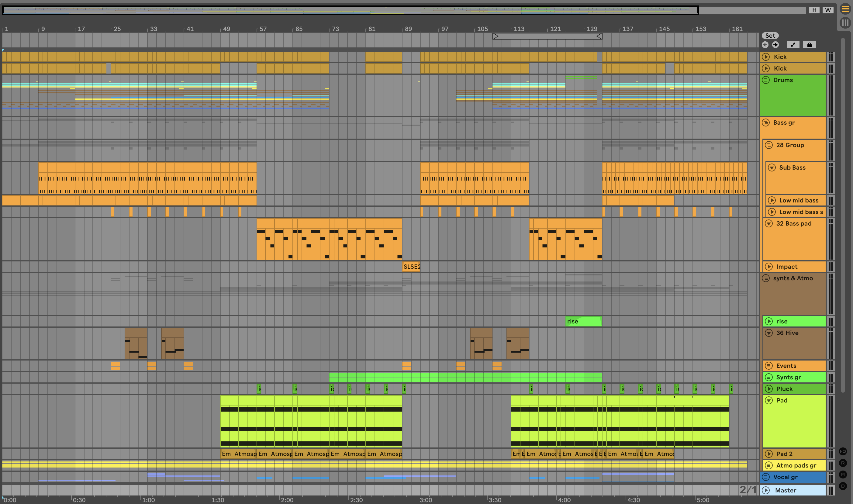The width and height of the screenshot is (853, 504).
Task: Click the Vocal gr group fold icon
Action: pos(766,477)
